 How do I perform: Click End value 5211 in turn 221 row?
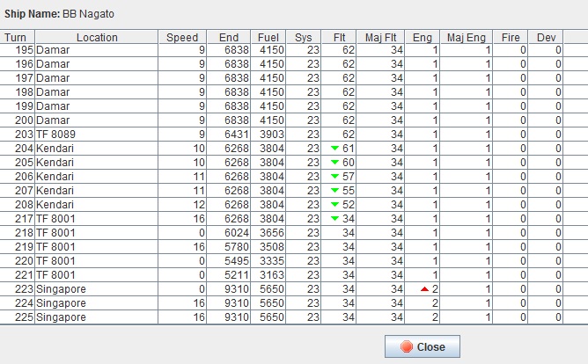[228, 275]
